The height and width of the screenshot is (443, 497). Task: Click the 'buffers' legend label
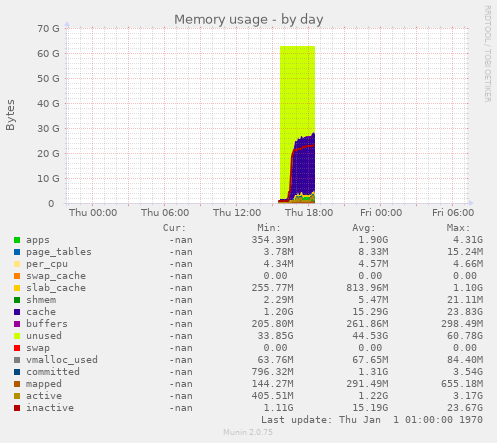(47, 324)
